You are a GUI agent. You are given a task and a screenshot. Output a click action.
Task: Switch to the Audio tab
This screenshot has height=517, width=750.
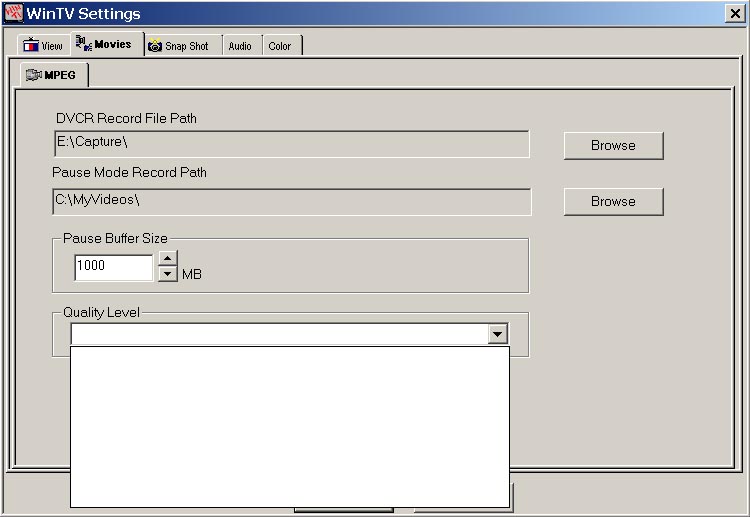click(243, 46)
